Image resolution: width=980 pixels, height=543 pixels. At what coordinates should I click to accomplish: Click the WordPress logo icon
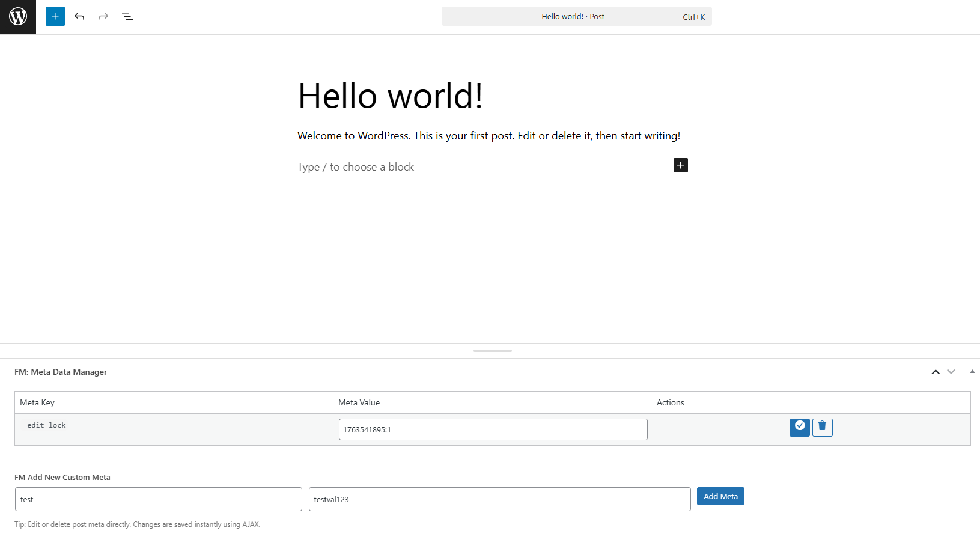coord(17,16)
